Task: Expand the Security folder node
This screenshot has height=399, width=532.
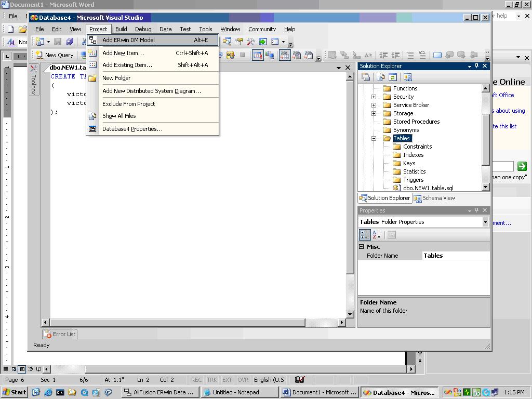Action: [x=374, y=97]
